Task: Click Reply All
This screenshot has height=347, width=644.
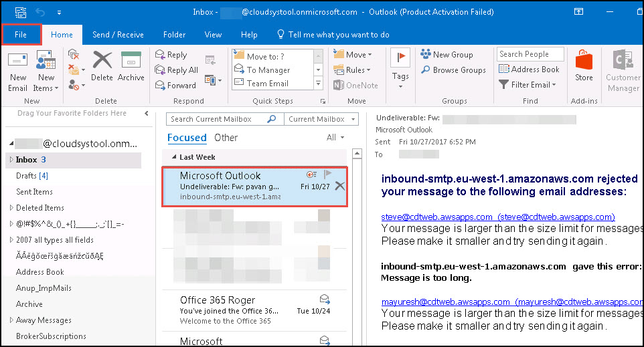Action: [177, 70]
